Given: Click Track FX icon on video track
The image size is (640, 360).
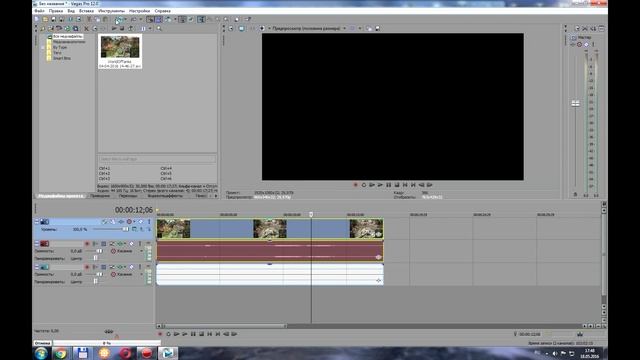Looking at the screenshot, I should tap(121, 222).
